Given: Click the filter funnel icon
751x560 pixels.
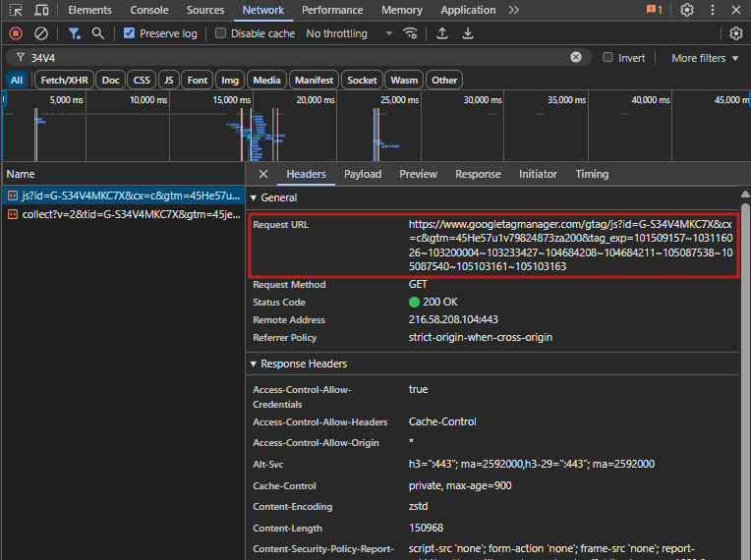Looking at the screenshot, I should click(x=74, y=33).
